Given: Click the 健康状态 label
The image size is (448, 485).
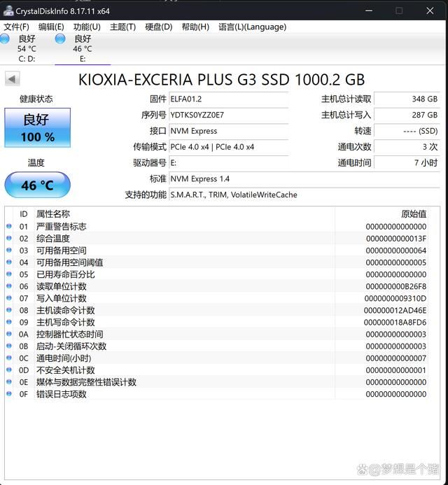Looking at the screenshot, I should pos(36,99).
